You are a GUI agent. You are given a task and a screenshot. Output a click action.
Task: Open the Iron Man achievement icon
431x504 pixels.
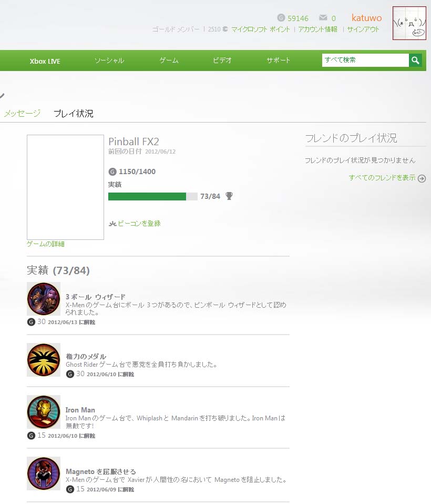[44, 412]
